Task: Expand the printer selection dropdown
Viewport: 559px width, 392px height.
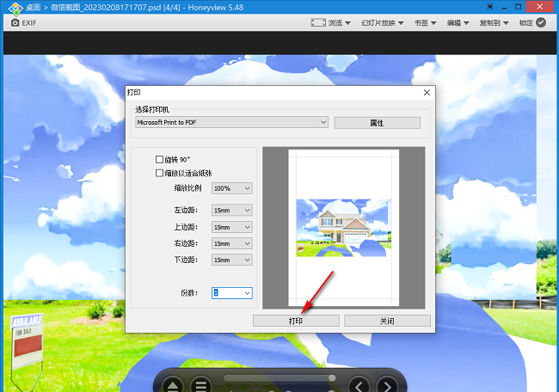Action: [323, 123]
